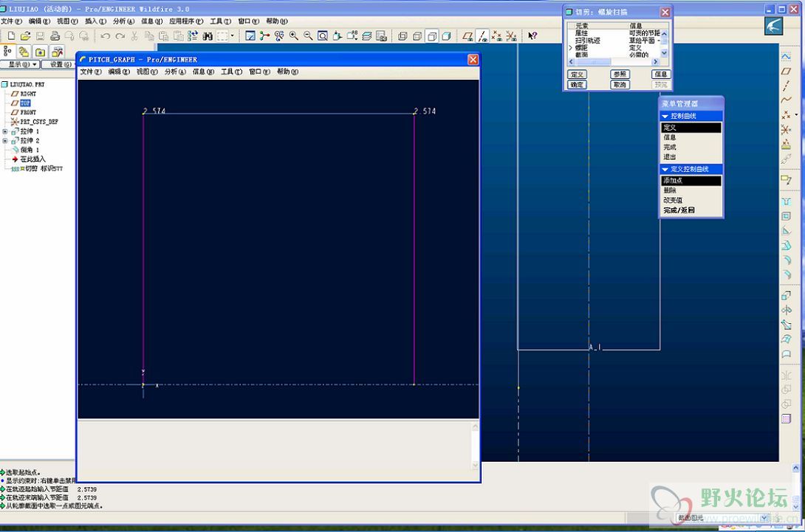The height and width of the screenshot is (532, 805).
Task: Select Hidden Line display style icon
Action: coord(417,36)
